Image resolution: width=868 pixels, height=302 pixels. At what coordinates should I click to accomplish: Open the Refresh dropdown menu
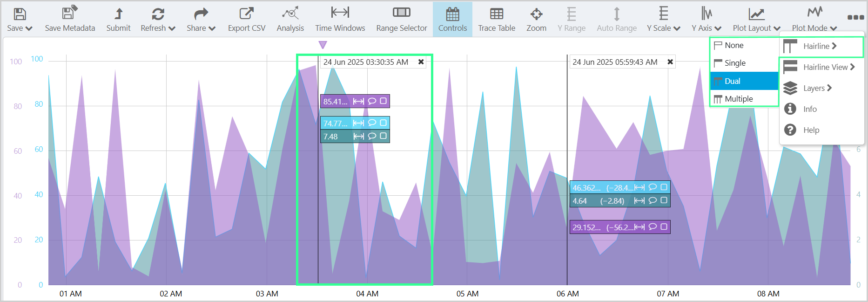[158, 19]
